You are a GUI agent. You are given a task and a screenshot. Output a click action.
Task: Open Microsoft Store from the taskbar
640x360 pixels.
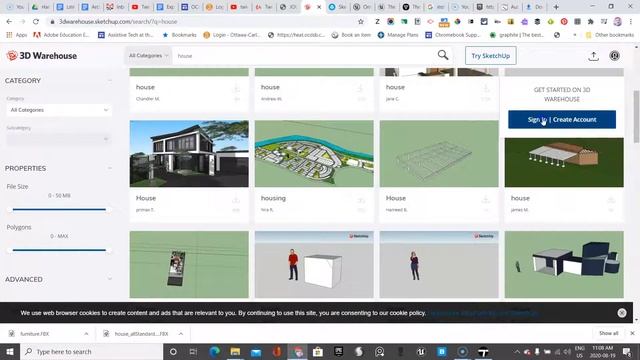point(318,351)
